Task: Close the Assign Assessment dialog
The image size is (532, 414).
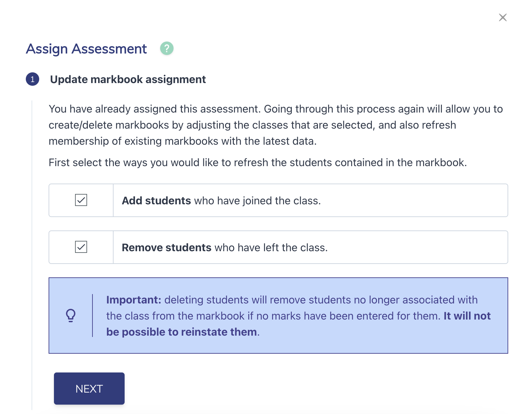Action: click(x=503, y=17)
